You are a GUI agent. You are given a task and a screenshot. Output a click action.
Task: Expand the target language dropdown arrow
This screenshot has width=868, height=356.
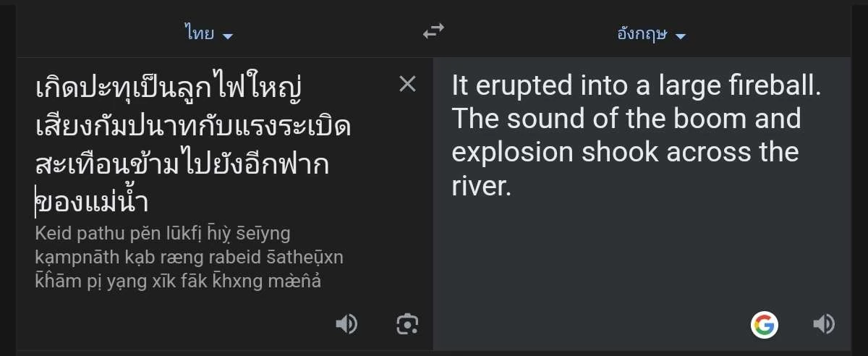(x=679, y=35)
